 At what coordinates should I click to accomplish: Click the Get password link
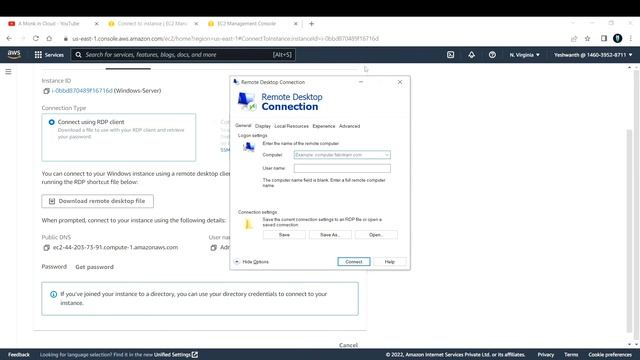click(x=94, y=267)
